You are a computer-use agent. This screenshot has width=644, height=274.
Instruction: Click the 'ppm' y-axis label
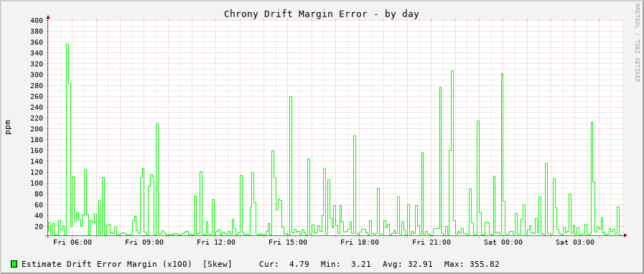click(8, 127)
